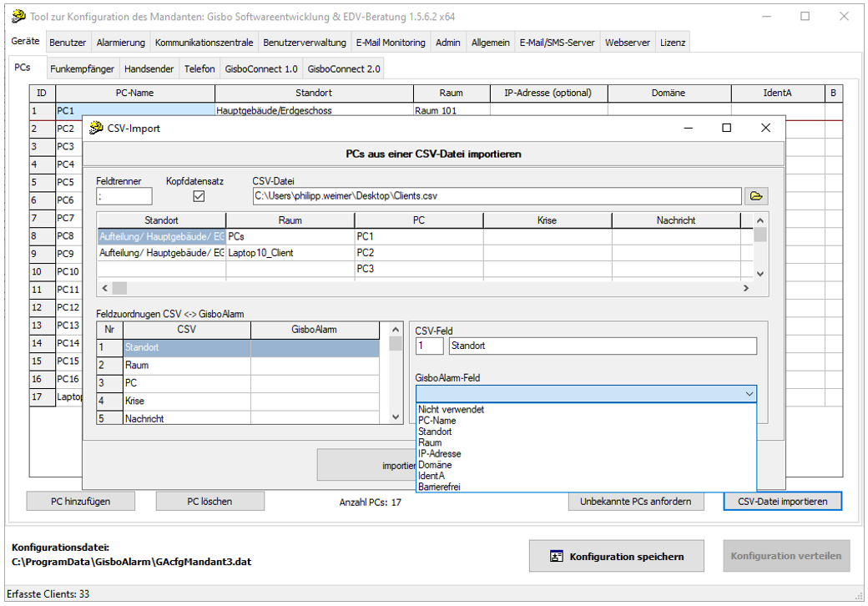Open the Kommunikationszentrale tab
The width and height of the screenshot is (868, 606).
pos(204,43)
